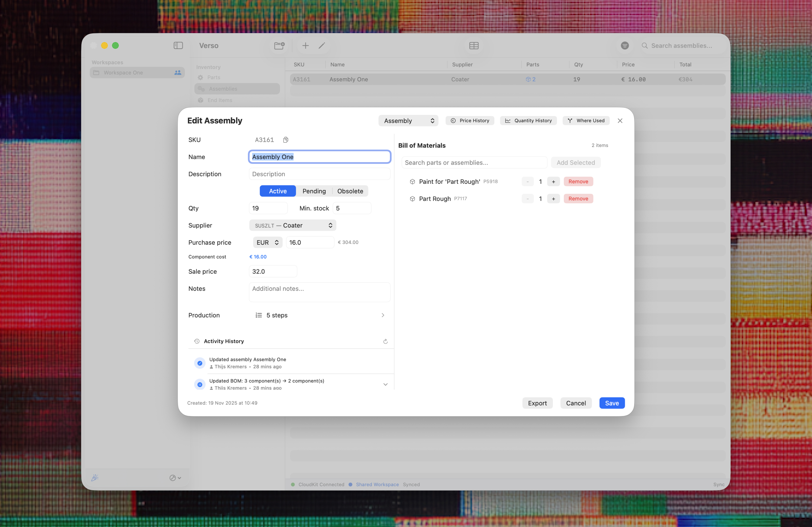This screenshot has width=812, height=527.
Task: Open the Price History view
Action: [x=469, y=121]
